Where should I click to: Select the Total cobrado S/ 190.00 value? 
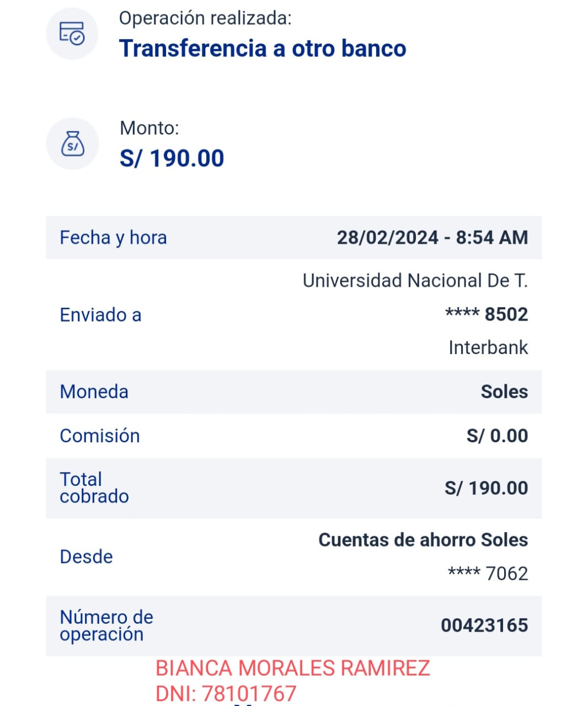click(x=486, y=488)
